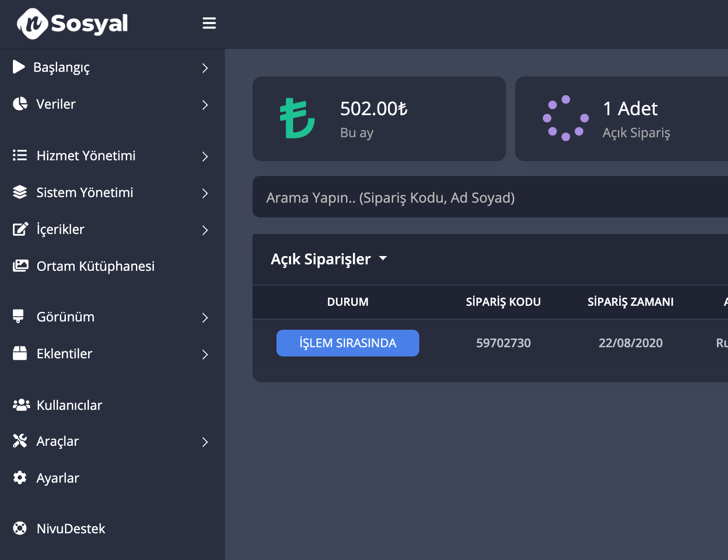Click the 502.00₺ monthly revenue amount
This screenshot has width=728, height=560.
tap(374, 109)
